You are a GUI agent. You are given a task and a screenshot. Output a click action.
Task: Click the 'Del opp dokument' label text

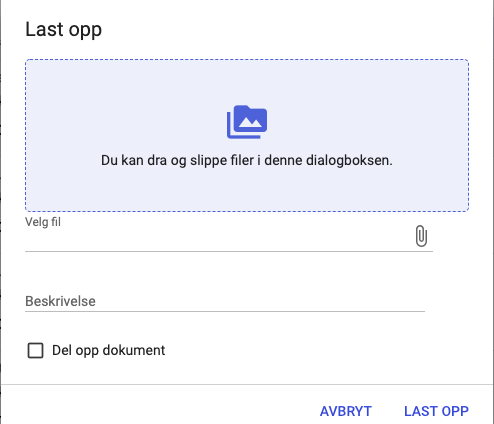click(108, 350)
